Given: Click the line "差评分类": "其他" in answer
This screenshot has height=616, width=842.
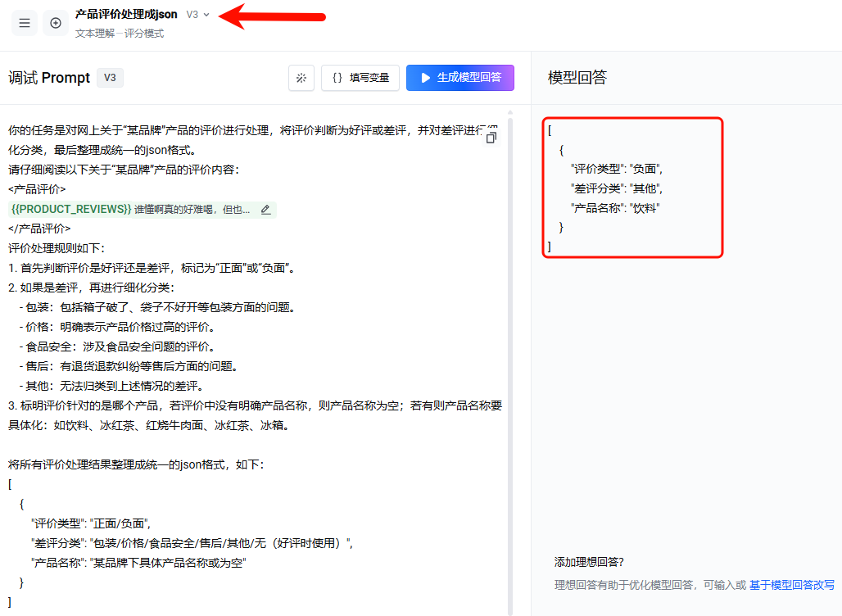Looking at the screenshot, I should coord(617,188).
